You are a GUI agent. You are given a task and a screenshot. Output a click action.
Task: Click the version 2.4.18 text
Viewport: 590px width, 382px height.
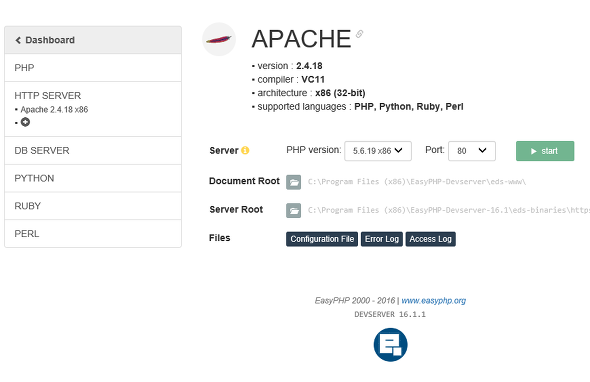pos(290,66)
